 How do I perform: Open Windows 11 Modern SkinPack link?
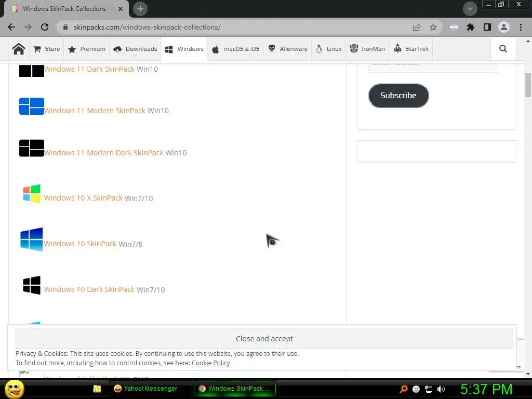(x=95, y=111)
